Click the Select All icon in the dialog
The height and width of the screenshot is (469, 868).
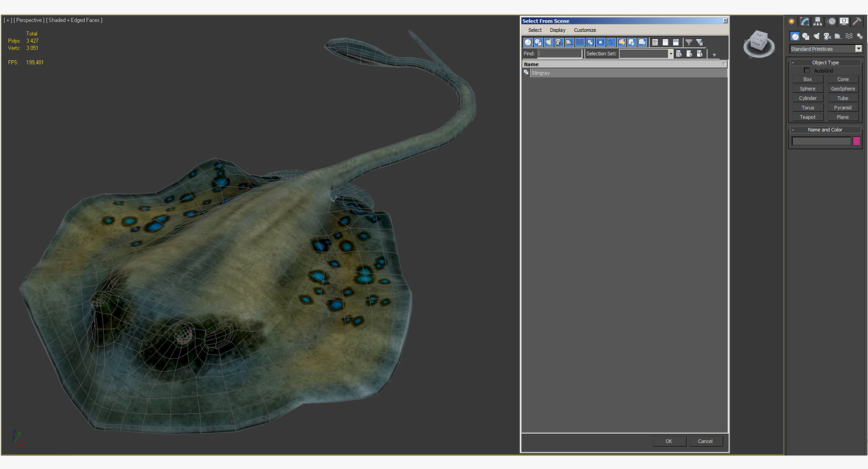pos(655,42)
